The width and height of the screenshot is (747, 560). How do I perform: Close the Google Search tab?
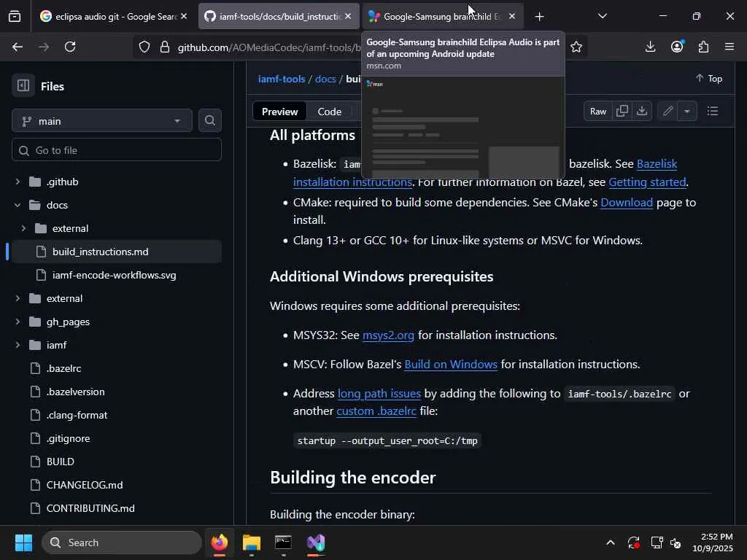tap(184, 16)
